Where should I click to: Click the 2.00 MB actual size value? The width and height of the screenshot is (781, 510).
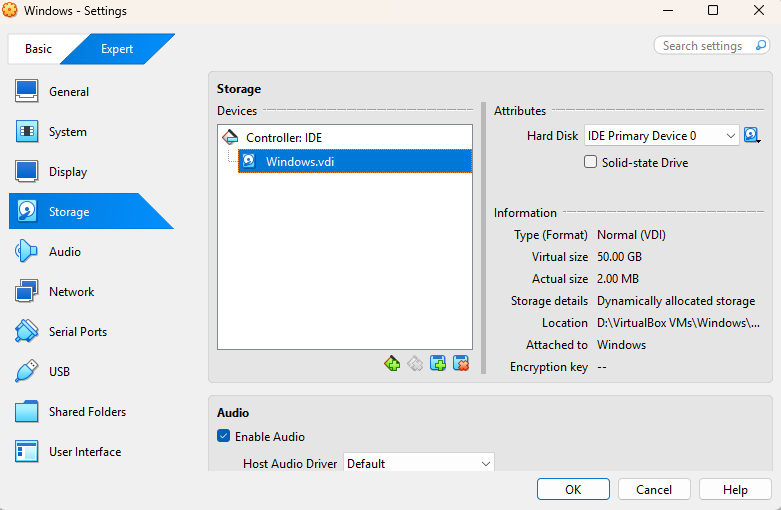[x=618, y=279]
